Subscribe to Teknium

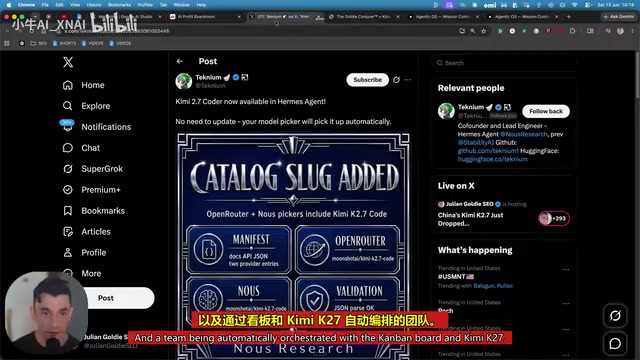(367, 80)
